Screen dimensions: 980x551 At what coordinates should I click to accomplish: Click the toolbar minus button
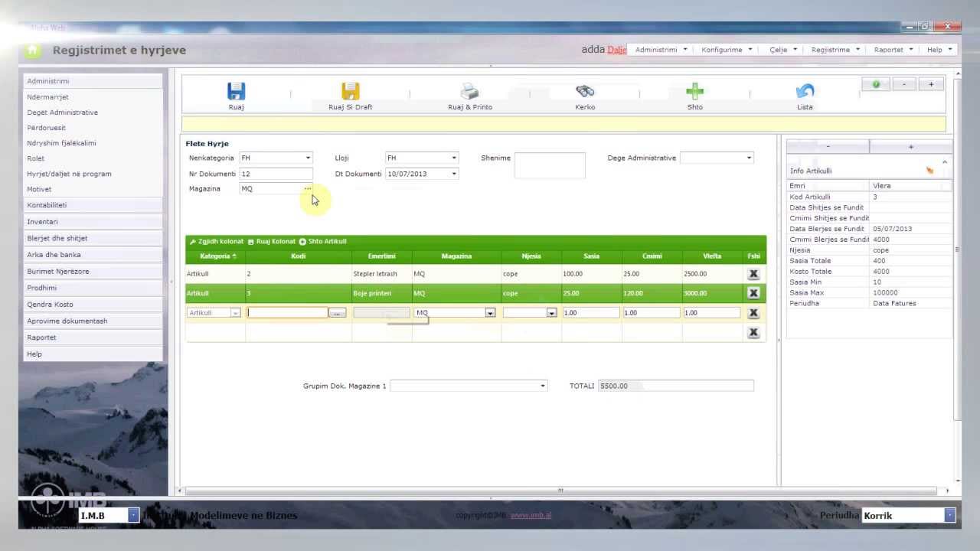pos(903,84)
